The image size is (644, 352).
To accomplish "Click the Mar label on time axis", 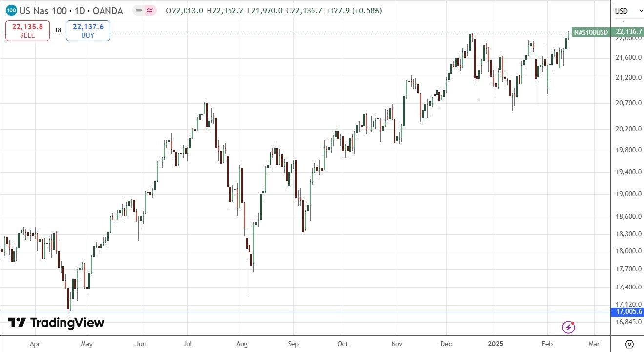I will point(594,344).
